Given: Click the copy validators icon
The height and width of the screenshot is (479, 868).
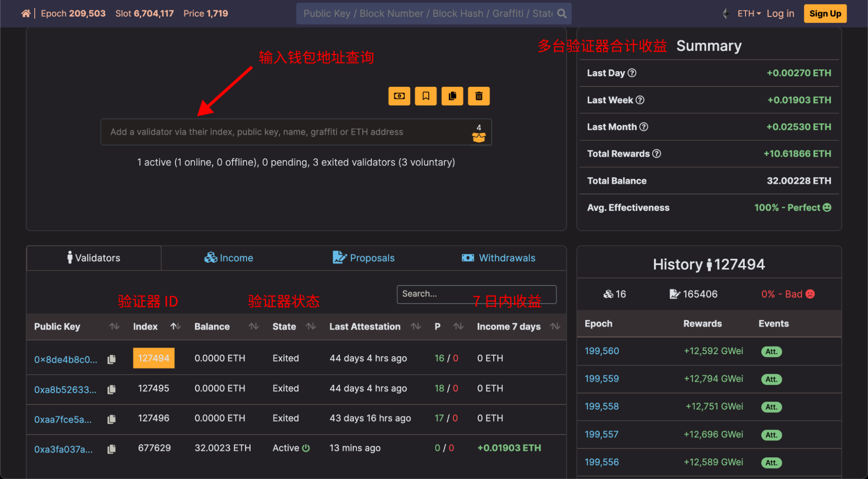Looking at the screenshot, I should pyautogui.click(x=452, y=96).
